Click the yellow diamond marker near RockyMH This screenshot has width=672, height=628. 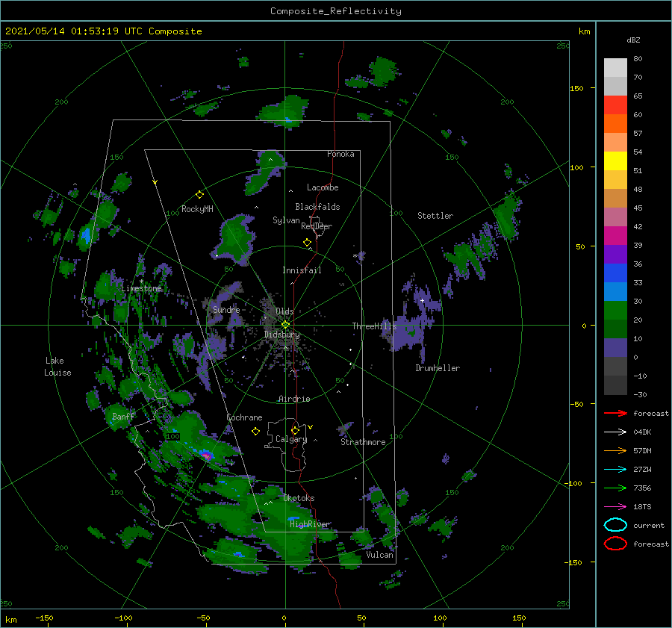tap(199, 195)
